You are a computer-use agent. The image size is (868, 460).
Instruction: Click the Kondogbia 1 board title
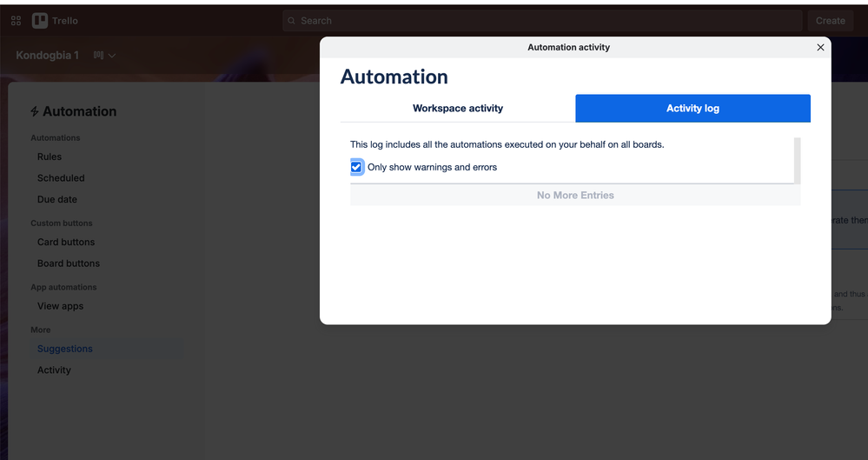point(48,56)
